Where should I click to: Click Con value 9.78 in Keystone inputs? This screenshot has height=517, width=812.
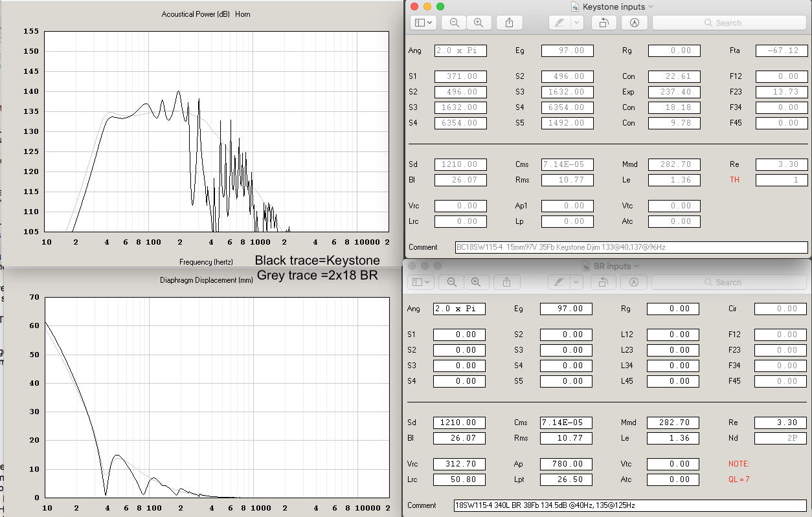click(x=674, y=123)
